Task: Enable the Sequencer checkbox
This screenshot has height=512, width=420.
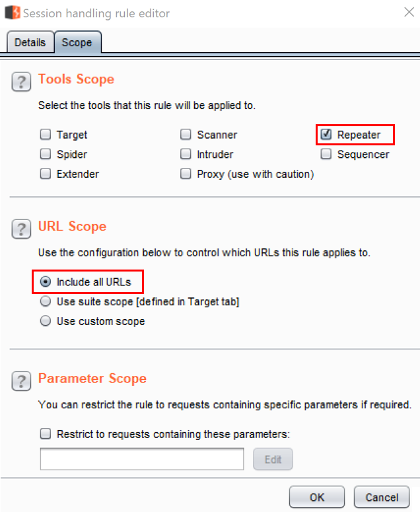Action: [x=326, y=155]
